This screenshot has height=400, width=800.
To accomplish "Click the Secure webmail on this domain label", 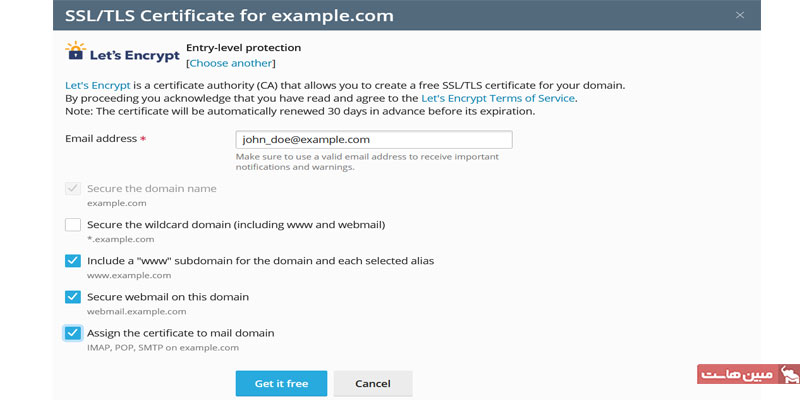I will (168, 297).
